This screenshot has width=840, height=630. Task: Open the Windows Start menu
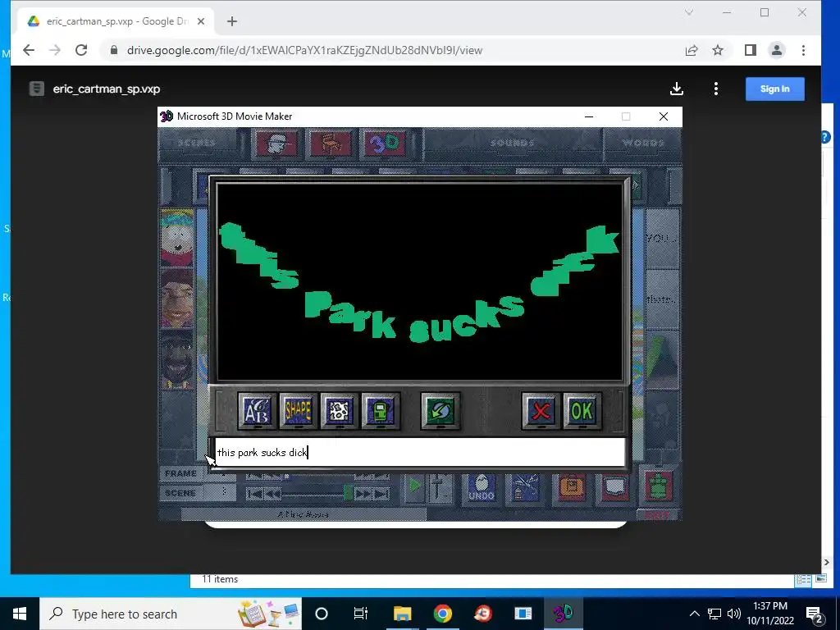20,614
